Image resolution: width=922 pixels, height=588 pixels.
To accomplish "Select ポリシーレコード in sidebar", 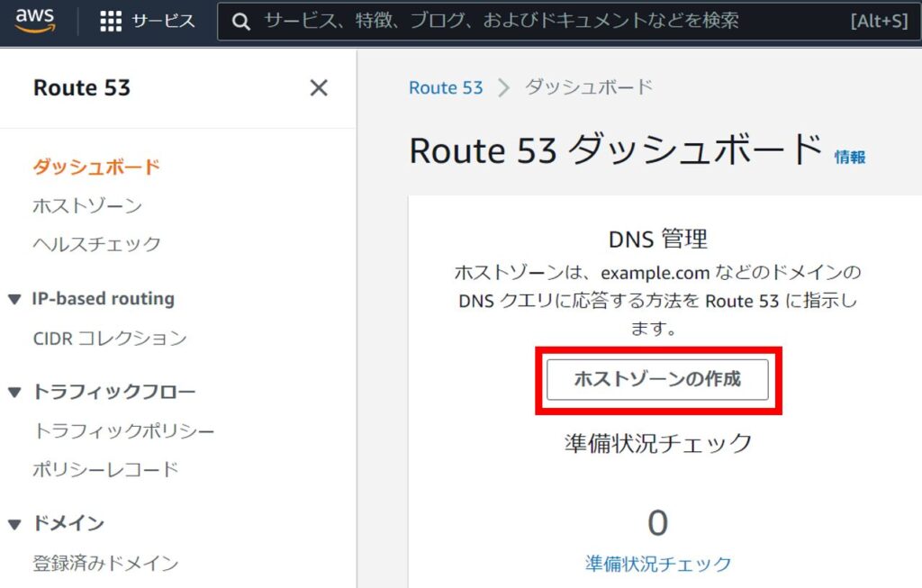I will point(106,470).
